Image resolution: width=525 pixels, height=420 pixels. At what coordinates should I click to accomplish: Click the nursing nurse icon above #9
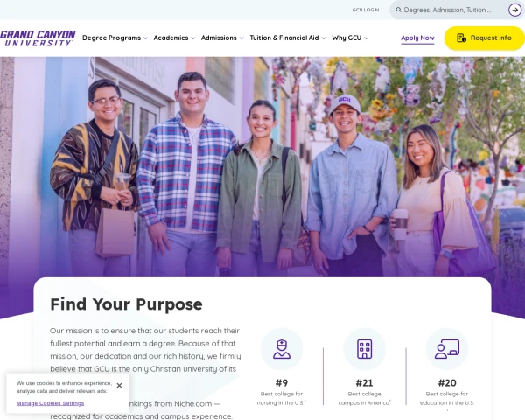[282, 349]
